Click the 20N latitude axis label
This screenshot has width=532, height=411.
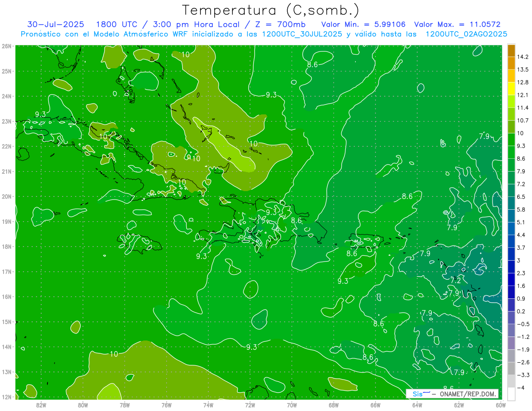click(x=7, y=196)
